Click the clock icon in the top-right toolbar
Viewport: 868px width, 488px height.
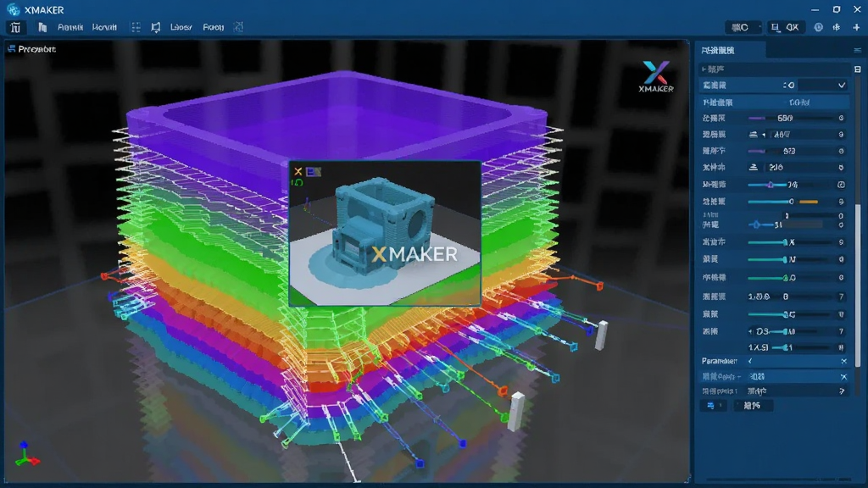point(818,27)
